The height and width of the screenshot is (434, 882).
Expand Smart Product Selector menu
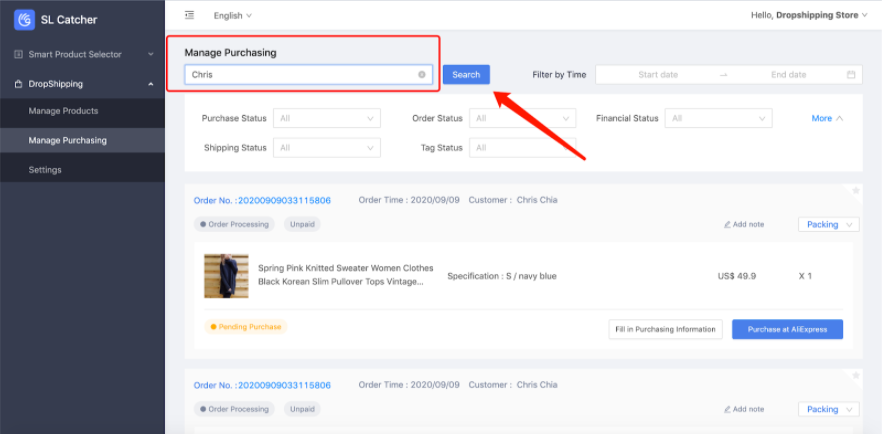(150, 55)
